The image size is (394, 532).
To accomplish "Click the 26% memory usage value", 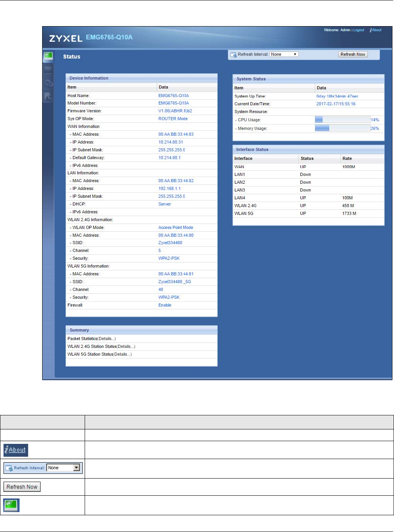I will click(x=375, y=128).
